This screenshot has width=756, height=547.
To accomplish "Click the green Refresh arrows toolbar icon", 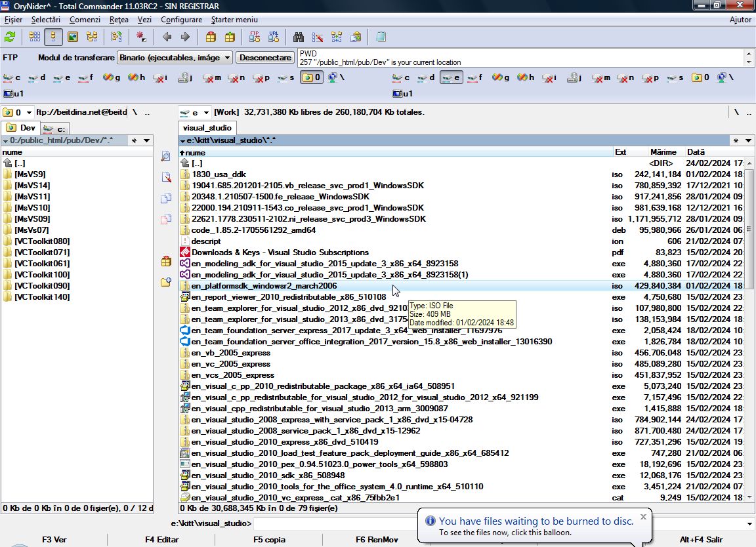I will [x=10, y=37].
